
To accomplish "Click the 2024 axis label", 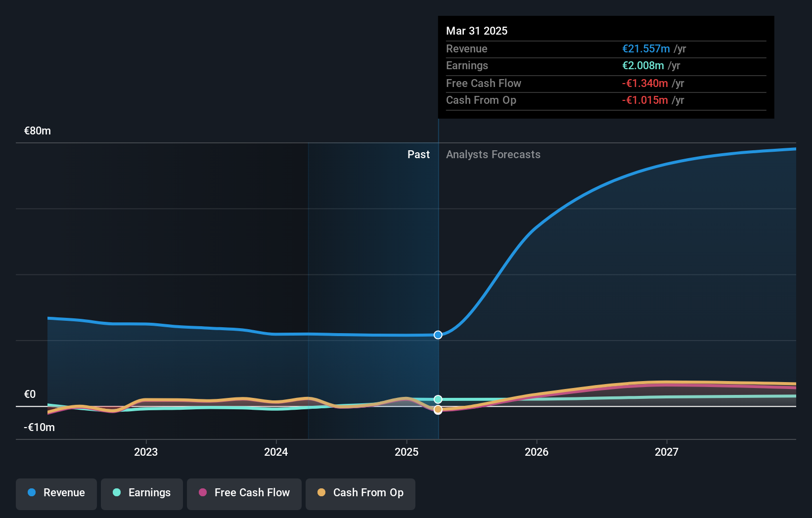I will (276, 452).
